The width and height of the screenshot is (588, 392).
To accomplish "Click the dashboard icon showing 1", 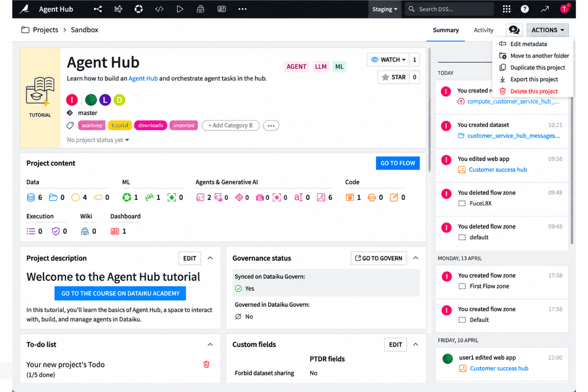I will coord(115,231).
